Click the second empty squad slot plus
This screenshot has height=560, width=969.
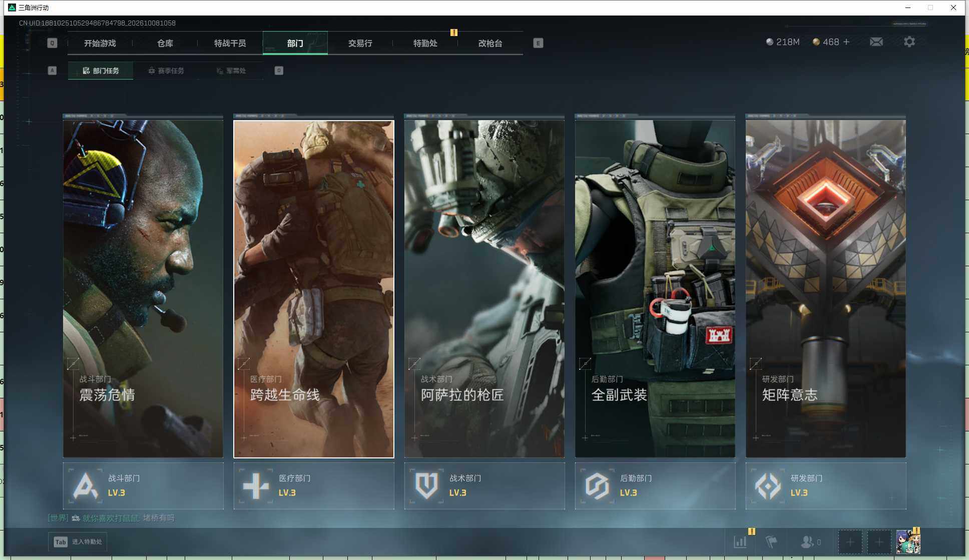click(x=879, y=542)
